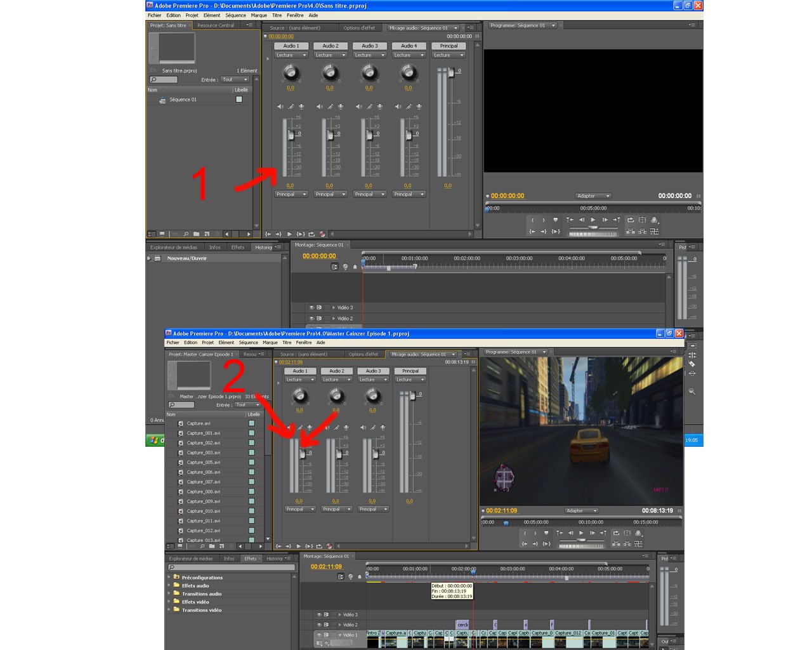This screenshot has width=812, height=650.
Task: Open Fichier menu in the upper window
Action: [x=155, y=15]
